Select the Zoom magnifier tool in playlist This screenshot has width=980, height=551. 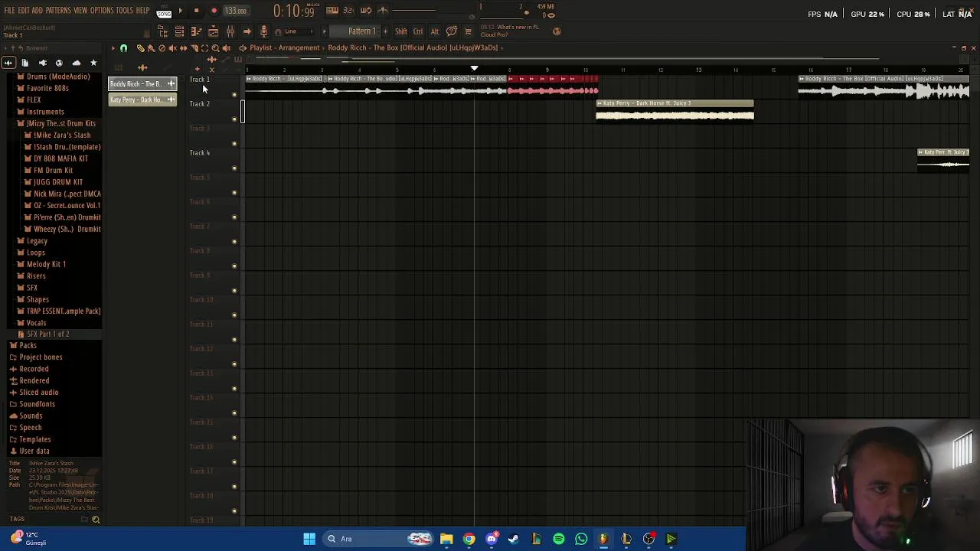click(x=215, y=47)
